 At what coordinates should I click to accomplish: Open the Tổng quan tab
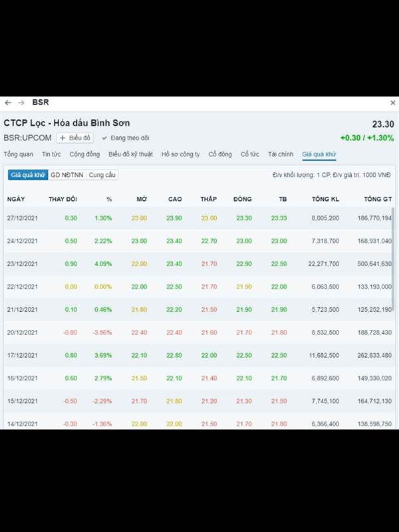click(x=19, y=154)
